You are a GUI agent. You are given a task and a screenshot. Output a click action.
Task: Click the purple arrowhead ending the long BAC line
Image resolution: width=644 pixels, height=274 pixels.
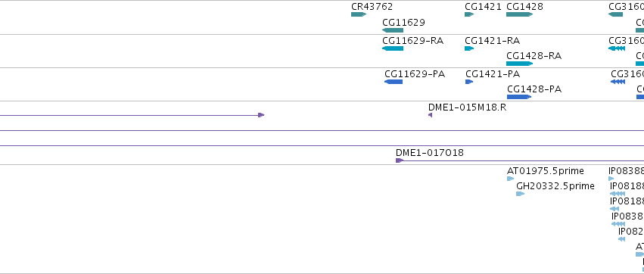[x=261, y=115]
